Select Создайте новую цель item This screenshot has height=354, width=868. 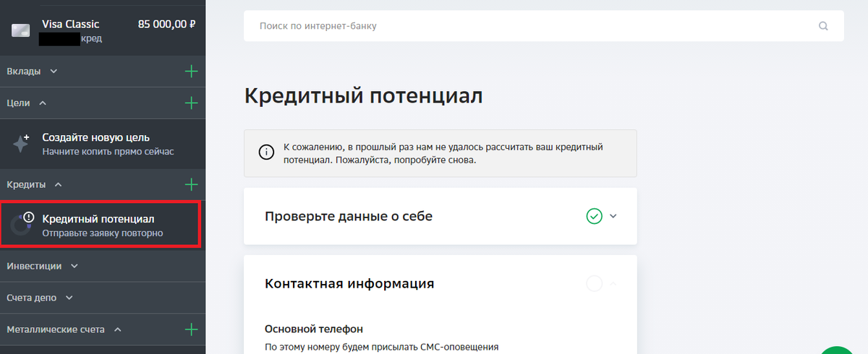[103, 144]
